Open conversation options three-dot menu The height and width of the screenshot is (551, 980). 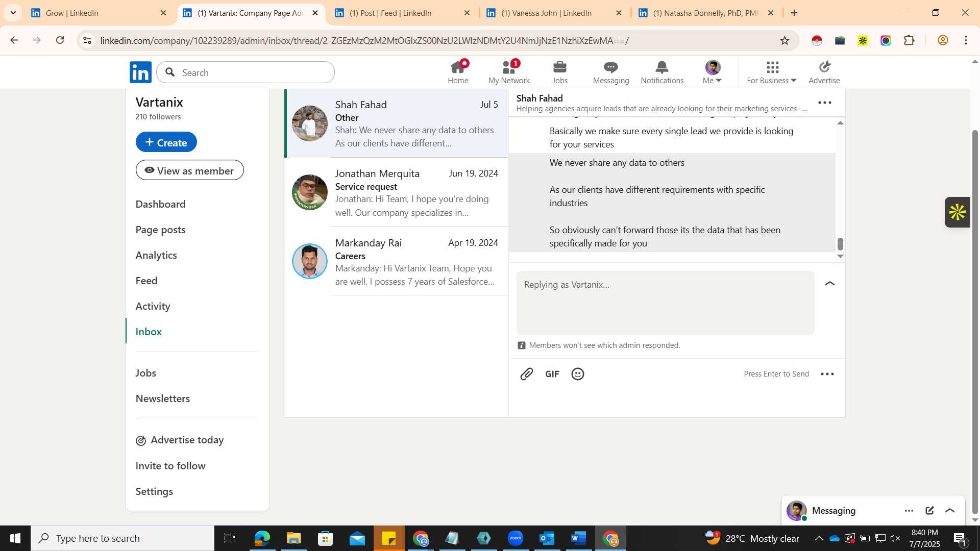coord(825,103)
